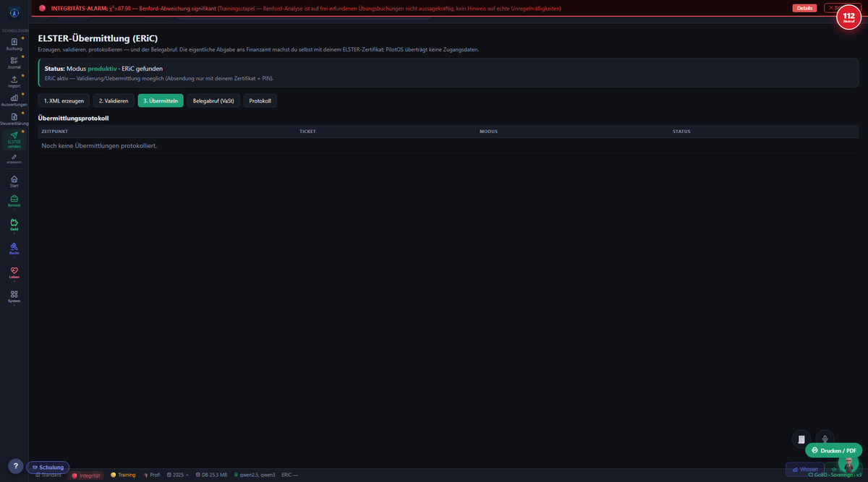Click the STATUS column header
Image resolution: width=868 pixels, height=482 pixels.
click(x=681, y=132)
